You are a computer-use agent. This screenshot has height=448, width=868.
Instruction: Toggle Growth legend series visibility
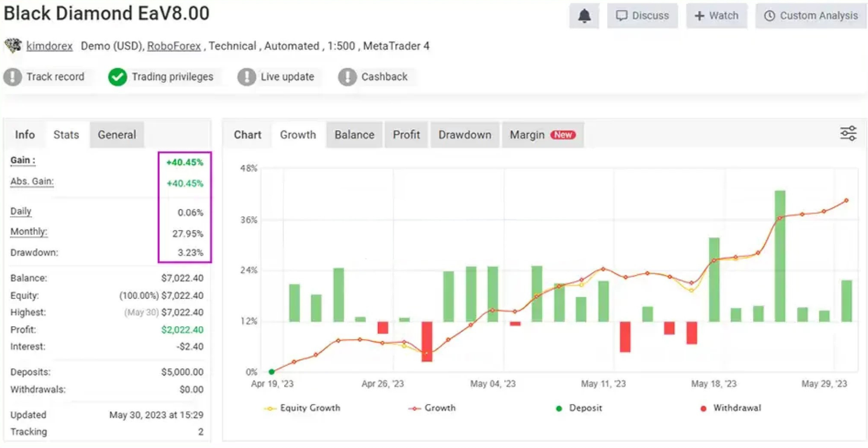click(432, 408)
